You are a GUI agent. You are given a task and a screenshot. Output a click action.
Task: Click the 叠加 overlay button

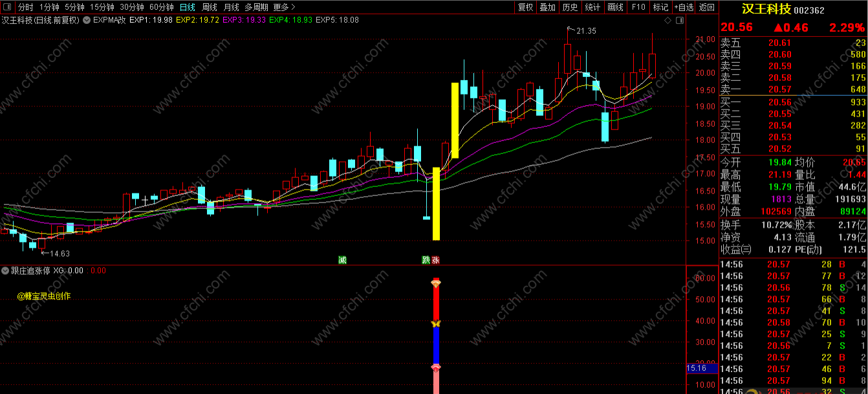pyautogui.click(x=547, y=7)
